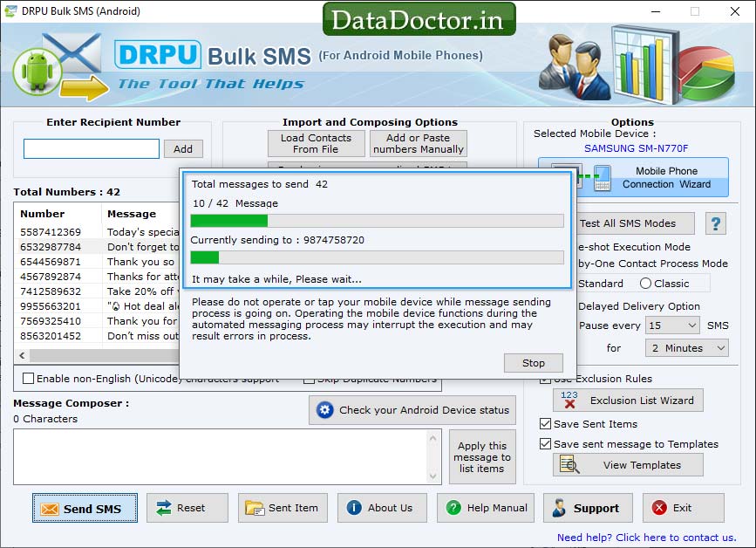
Task: Open Sent Item folder icon
Action: click(x=254, y=508)
